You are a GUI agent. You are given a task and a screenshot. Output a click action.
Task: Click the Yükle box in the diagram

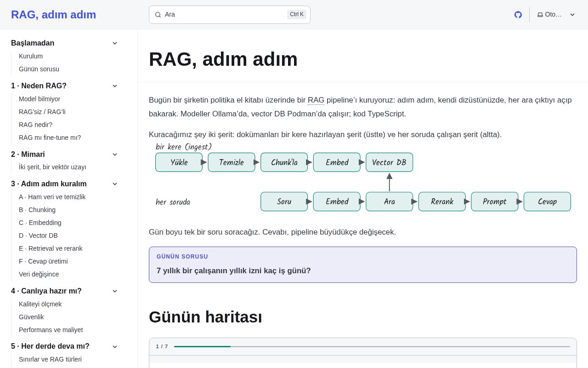click(x=179, y=162)
